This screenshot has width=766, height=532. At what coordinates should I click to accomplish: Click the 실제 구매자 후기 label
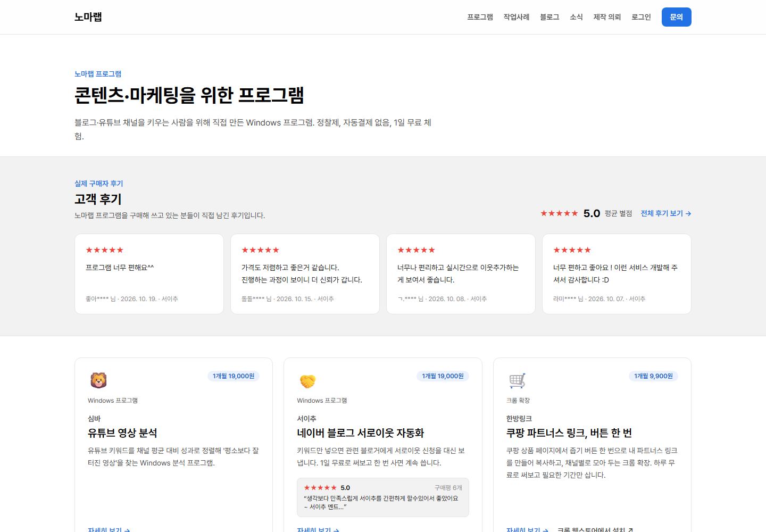[x=98, y=184]
